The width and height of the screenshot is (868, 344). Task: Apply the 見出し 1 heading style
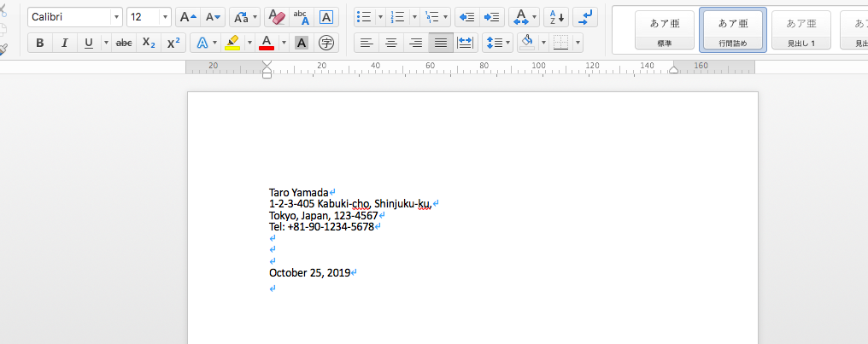click(801, 29)
